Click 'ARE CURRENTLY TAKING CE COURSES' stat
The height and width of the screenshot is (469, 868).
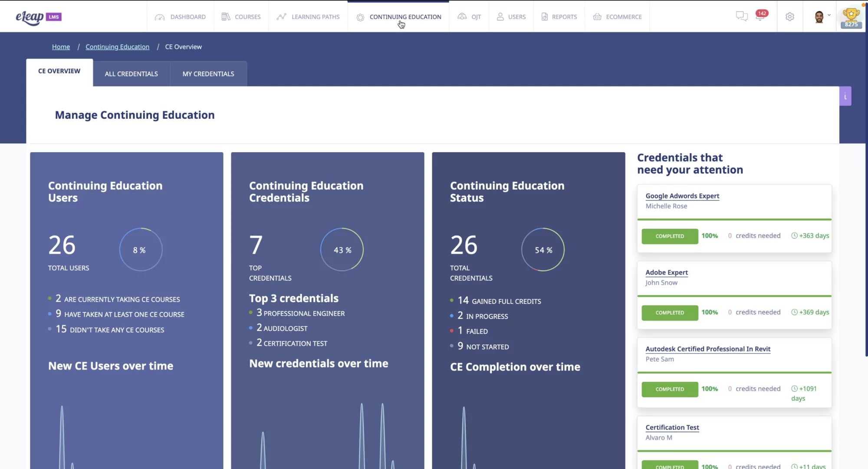(x=117, y=299)
